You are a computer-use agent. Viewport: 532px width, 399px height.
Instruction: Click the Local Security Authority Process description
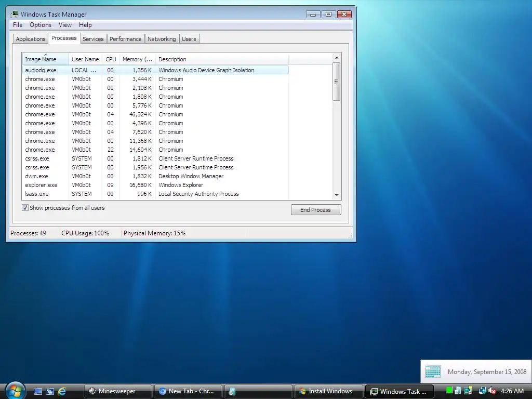coord(198,194)
